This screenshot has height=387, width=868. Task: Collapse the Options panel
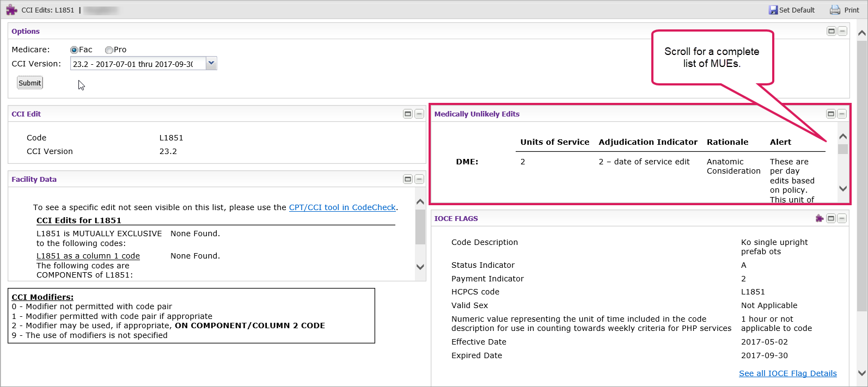(x=842, y=31)
